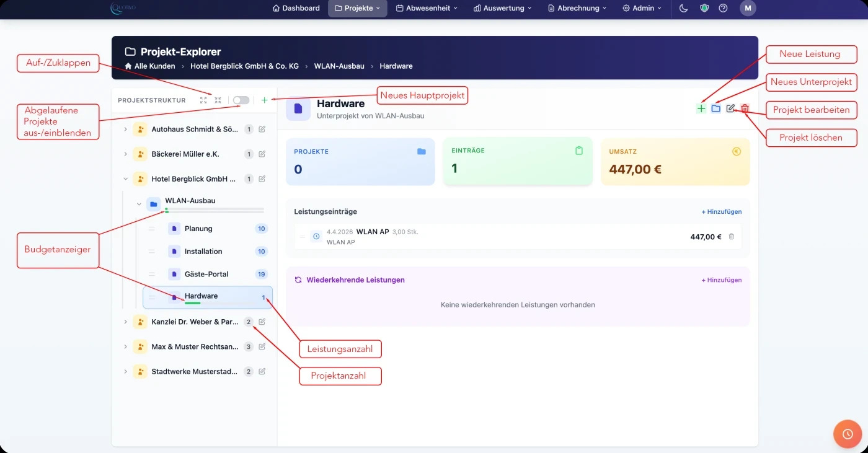Click the orange floating clock button
868x453 pixels.
coord(848,434)
